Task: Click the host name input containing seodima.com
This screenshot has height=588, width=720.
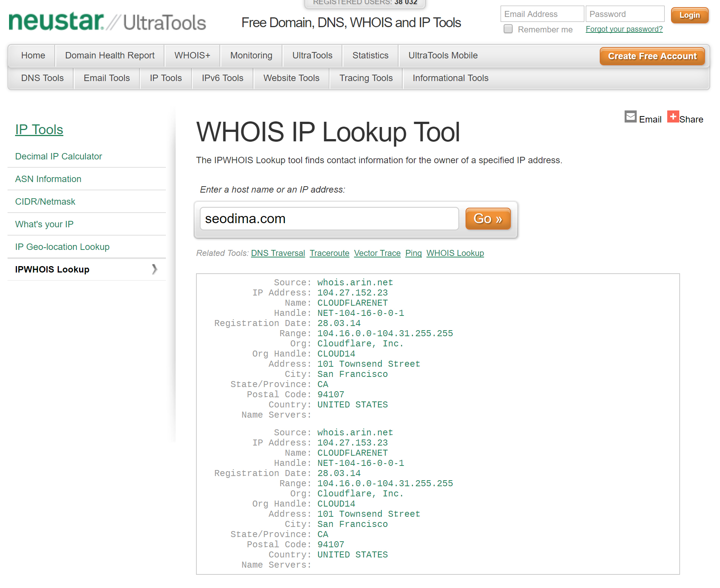Action: tap(329, 219)
